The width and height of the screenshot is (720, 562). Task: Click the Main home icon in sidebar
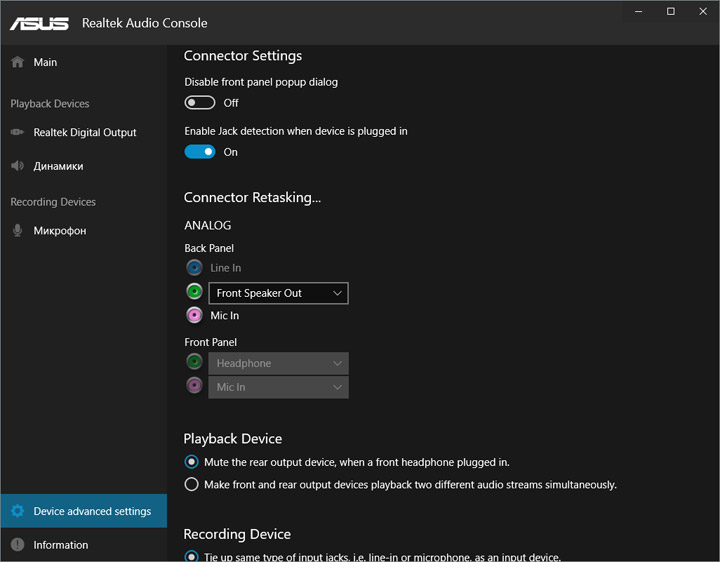pos(17,62)
